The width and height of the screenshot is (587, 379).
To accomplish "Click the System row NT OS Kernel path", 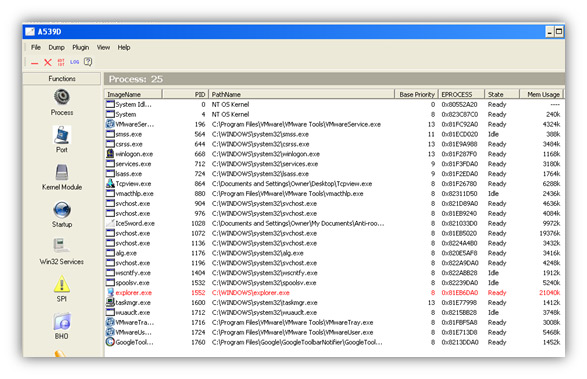I will click(230, 114).
